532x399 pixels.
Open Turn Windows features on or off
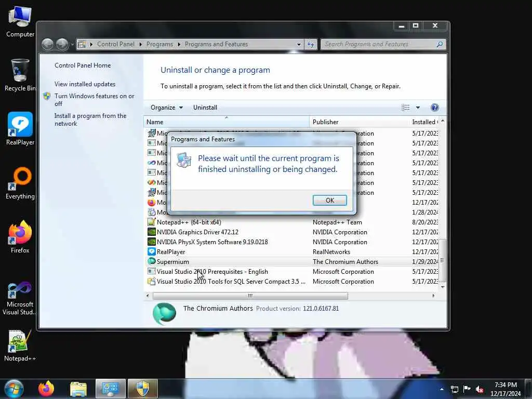[x=95, y=100]
